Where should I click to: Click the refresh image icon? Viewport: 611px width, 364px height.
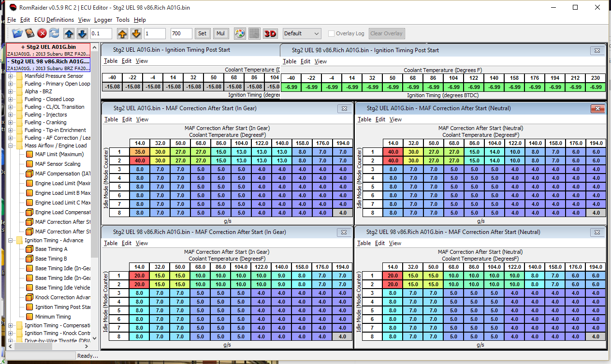point(54,33)
